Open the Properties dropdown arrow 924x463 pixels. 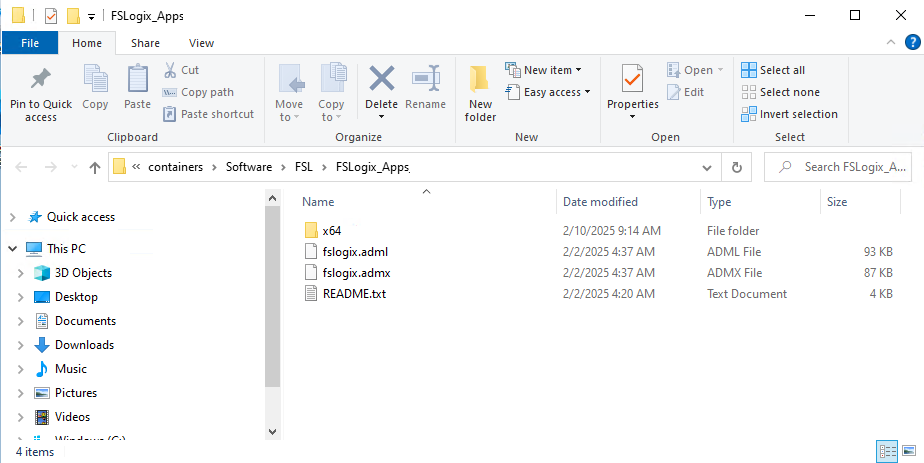632,117
